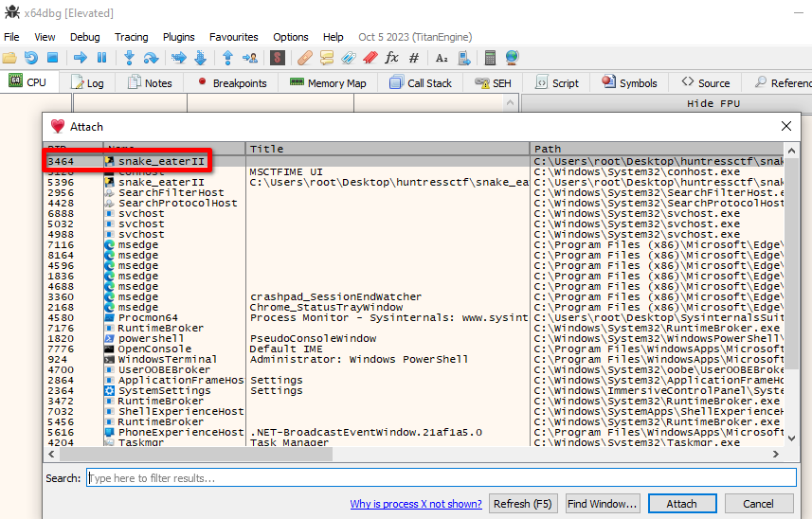Sort by the Title column header
The image size is (812, 519).
click(x=388, y=149)
